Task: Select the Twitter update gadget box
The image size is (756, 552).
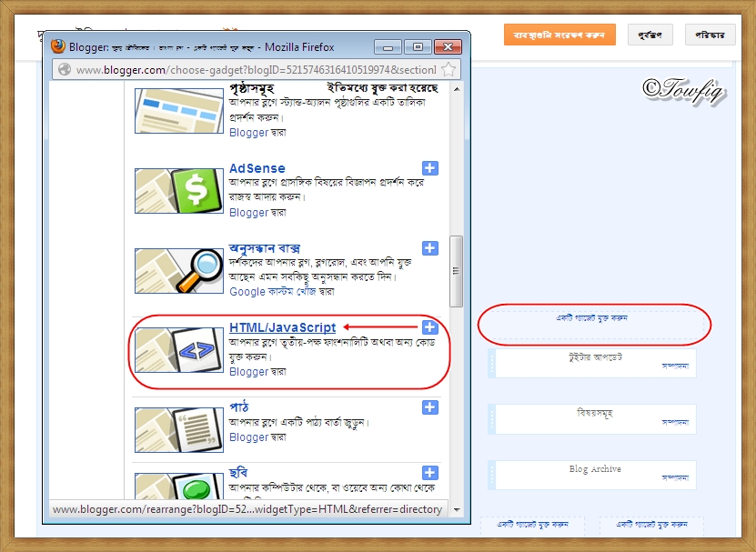Action: click(592, 363)
